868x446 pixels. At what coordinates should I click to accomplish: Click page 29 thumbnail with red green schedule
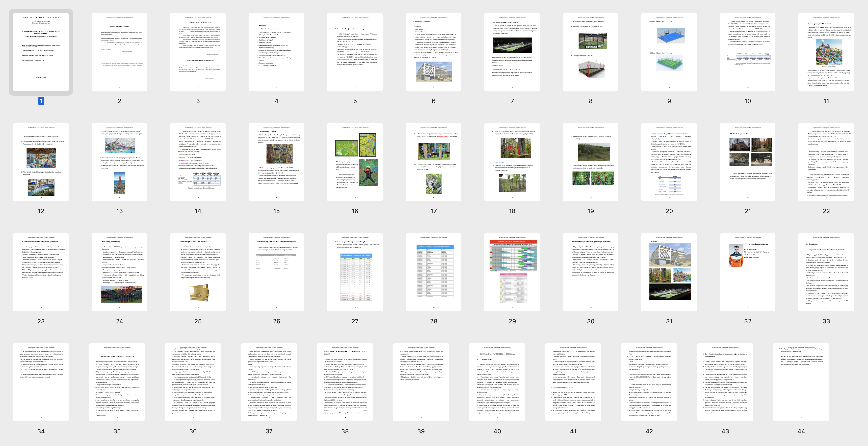(x=512, y=272)
